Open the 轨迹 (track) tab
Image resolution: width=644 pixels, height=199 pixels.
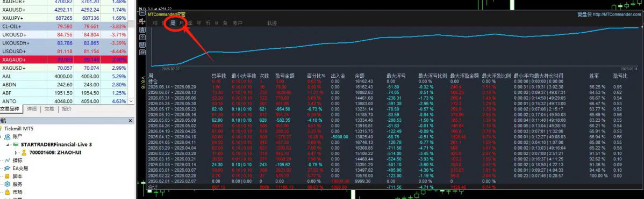click(272, 23)
